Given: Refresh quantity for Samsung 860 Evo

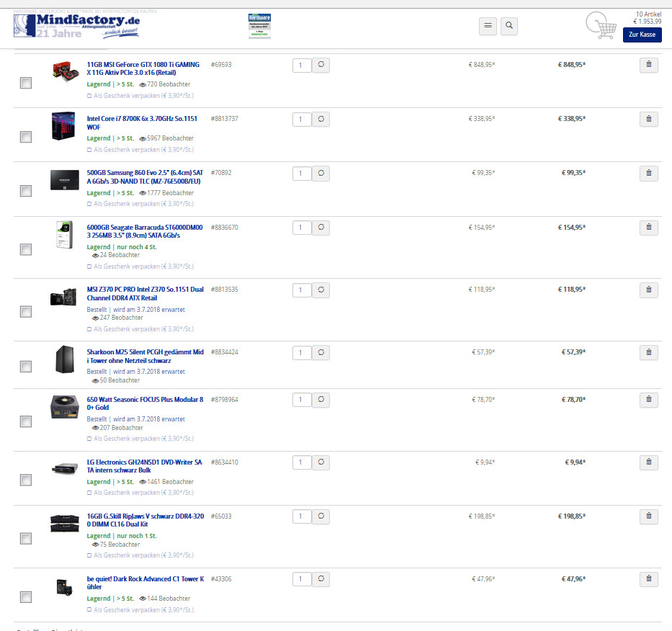Looking at the screenshot, I should (321, 173).
